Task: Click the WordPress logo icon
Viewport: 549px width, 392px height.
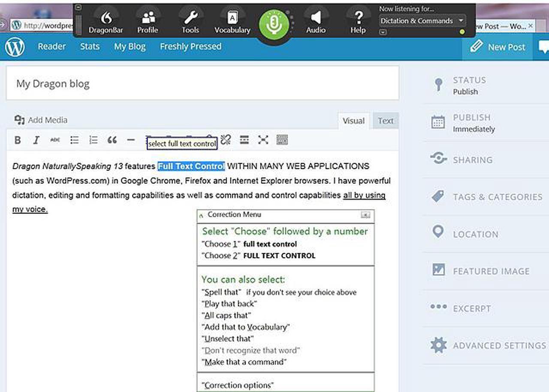Action: pos(15,47)
